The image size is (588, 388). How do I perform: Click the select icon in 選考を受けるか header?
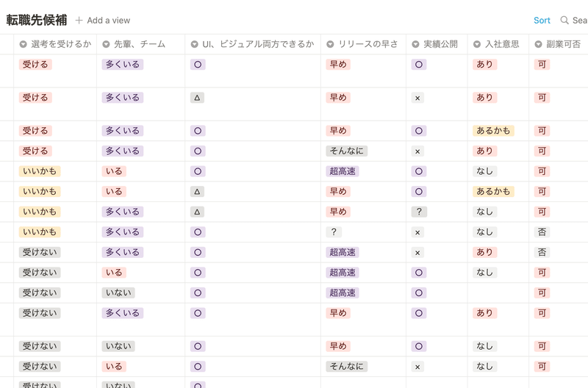pyautogui.click(x=24, y=44)
